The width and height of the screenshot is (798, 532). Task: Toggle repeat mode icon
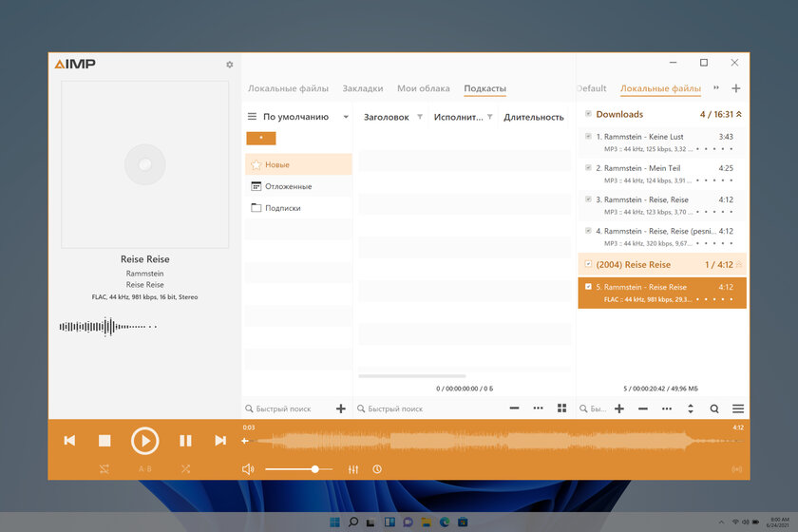(x=104, y=469)
